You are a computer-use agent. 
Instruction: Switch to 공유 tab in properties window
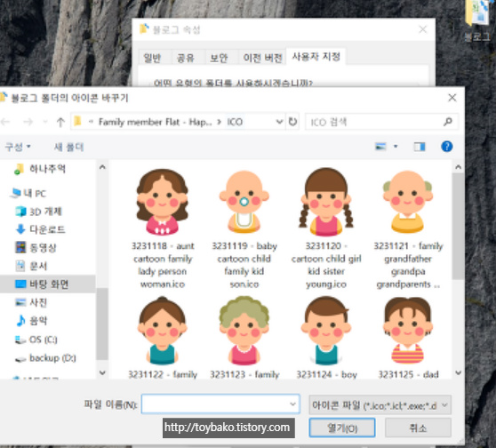(x=186, y=58)
